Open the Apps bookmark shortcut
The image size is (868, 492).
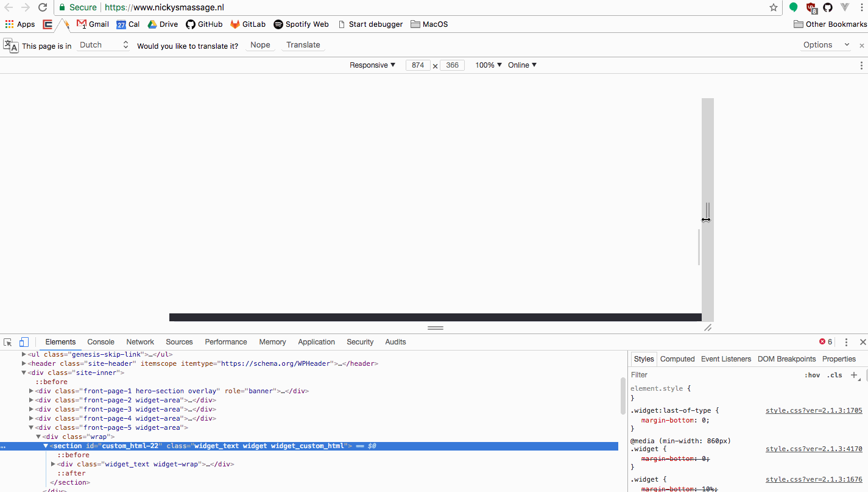click(20, 24)
